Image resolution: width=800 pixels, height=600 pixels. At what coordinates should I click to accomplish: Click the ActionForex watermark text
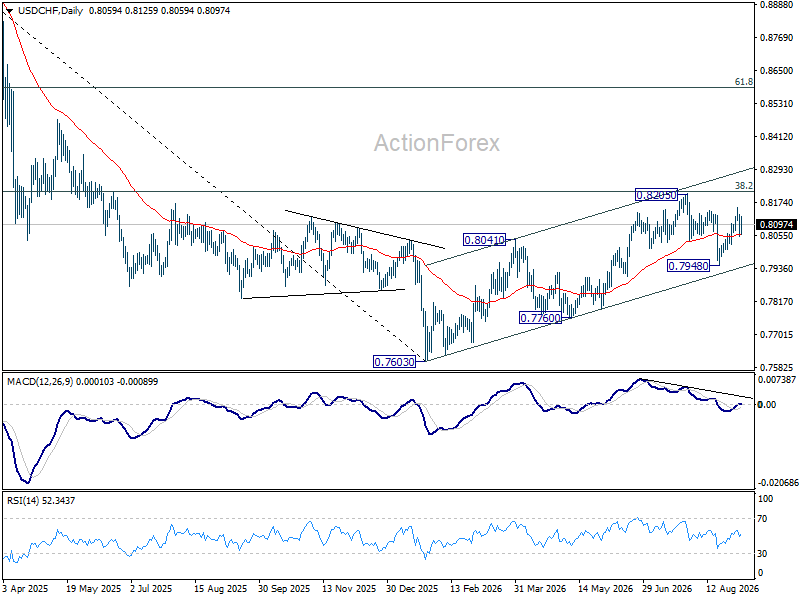437,143
